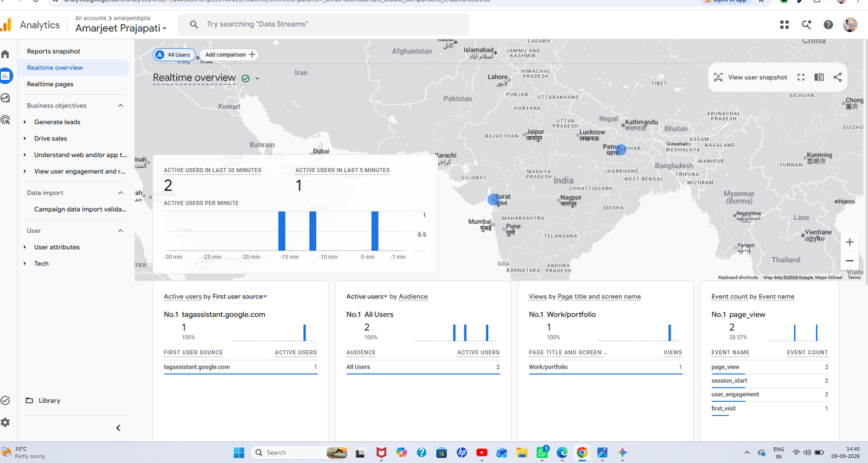The image size is (868, 463).
Task: Open the Home icon in left rail
Action: point(5,54)
